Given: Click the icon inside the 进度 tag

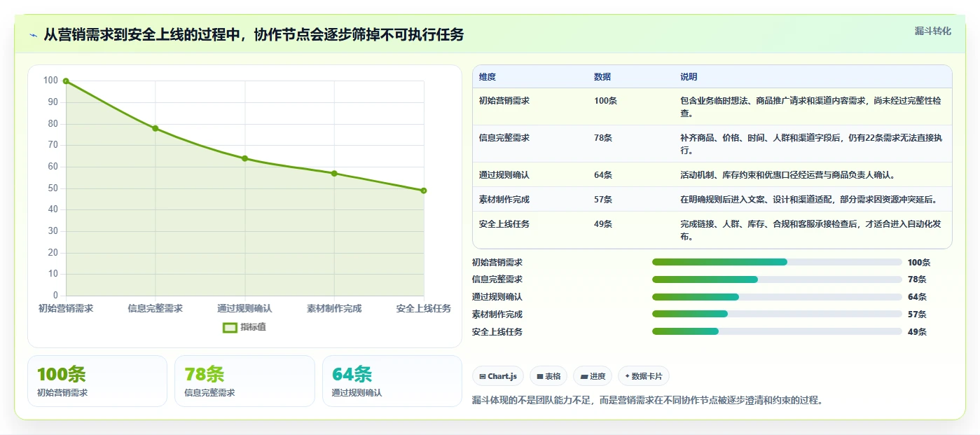Looking at the screenshot, I should click(x=584, y=376).
